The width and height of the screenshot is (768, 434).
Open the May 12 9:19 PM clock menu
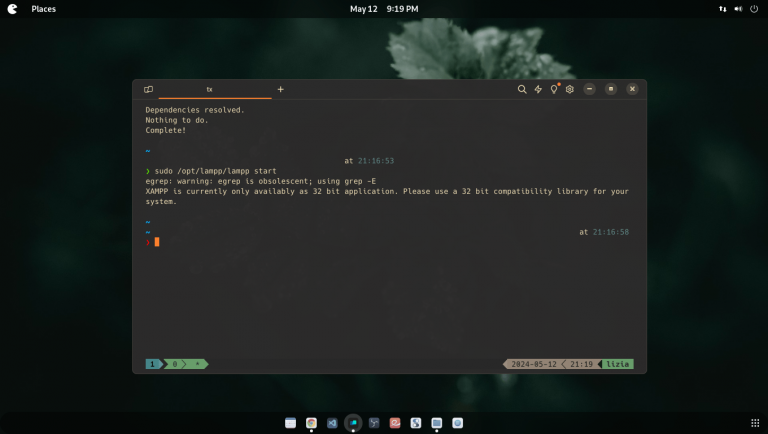pos(384,9)
